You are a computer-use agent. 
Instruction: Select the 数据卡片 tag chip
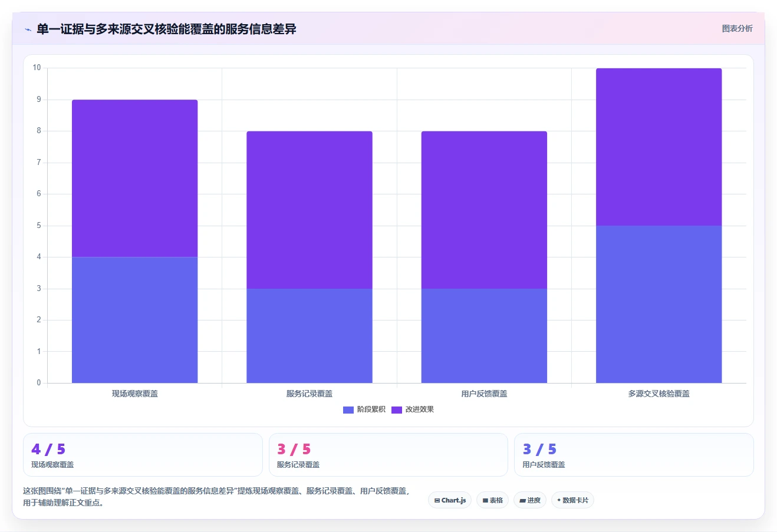pos(572,500)
